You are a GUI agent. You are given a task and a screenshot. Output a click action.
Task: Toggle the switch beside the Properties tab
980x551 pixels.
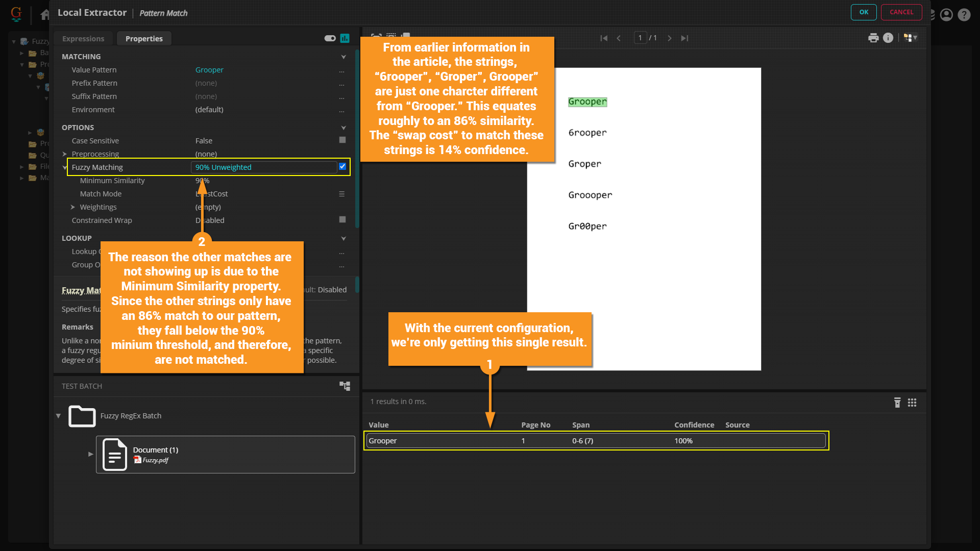coord(330,38)
